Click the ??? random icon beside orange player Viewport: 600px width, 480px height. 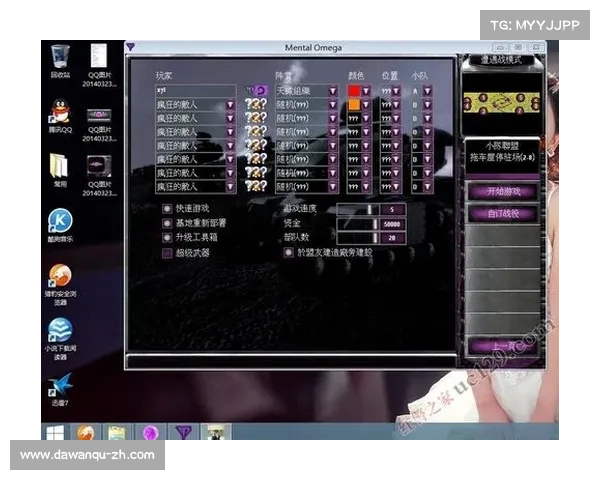(256, 104)
